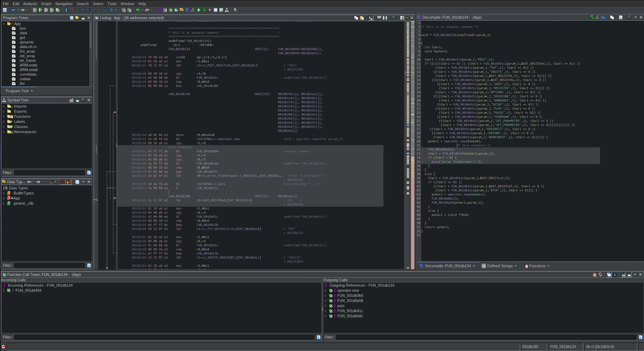Image resolution: width=644 pixels, height=351 pixels.
Task: Click the Data Types collapse-all icon
Action: (x=77, y=182)
